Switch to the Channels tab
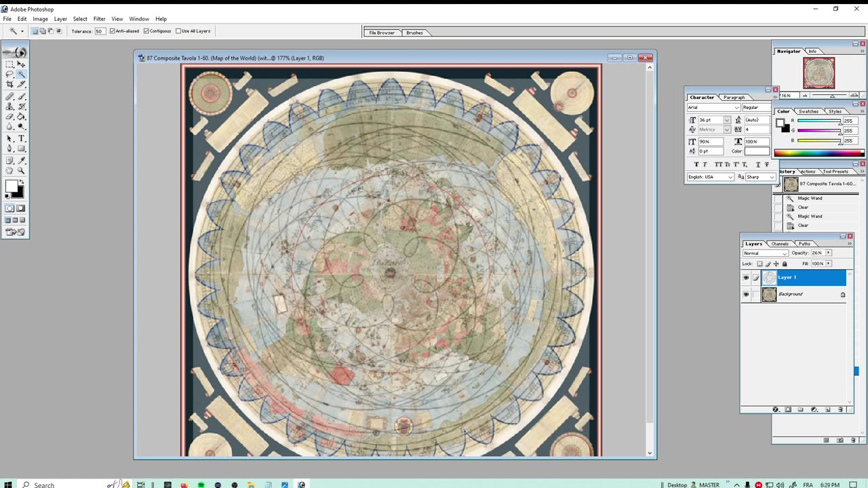Viewport: 868px width, 488px height. pyautogui.click(x=780, y=244)
